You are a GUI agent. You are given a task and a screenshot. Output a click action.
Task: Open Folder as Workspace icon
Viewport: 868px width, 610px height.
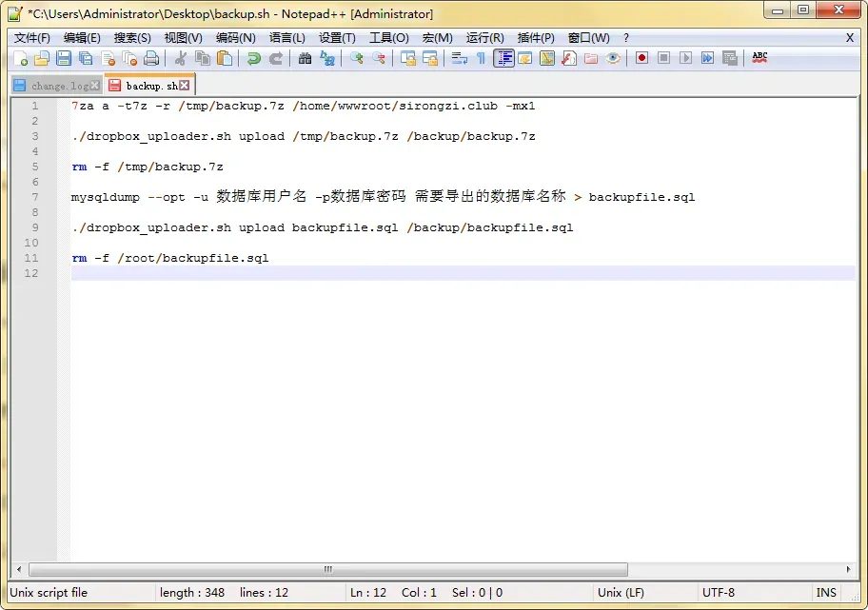[591, 58]
